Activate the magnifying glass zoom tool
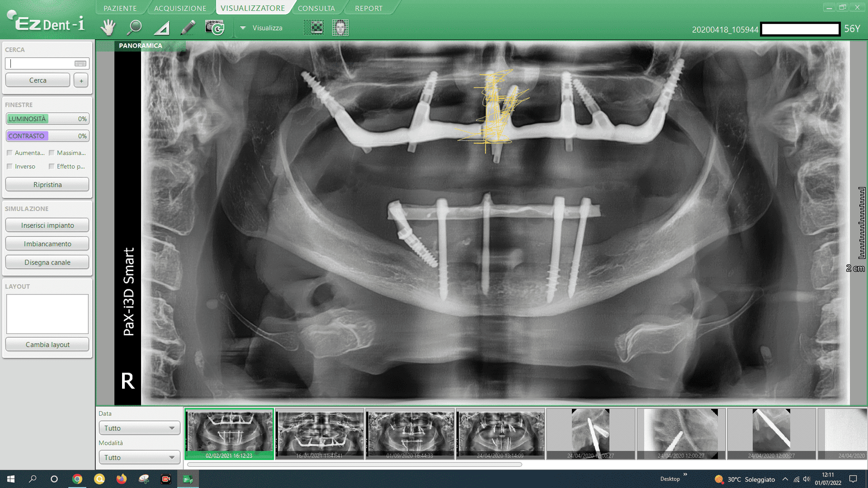868x488 pixels. tap(135, 27)
